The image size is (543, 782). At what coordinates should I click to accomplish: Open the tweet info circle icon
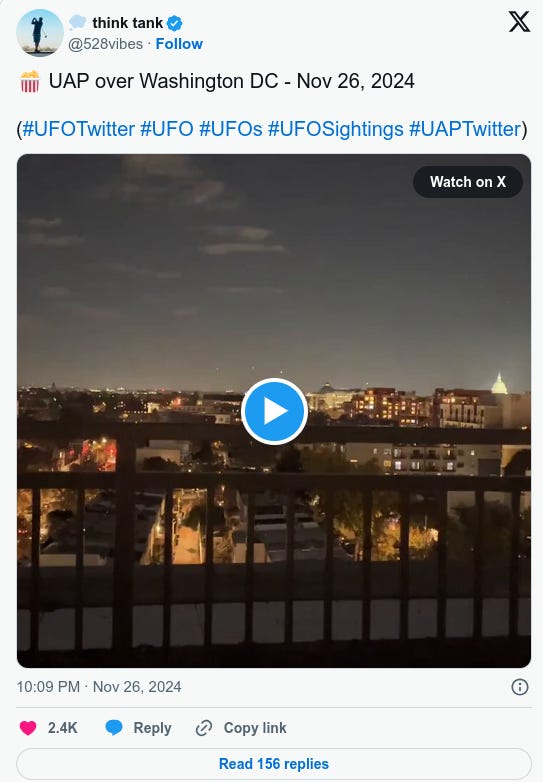tap(520, 687)
